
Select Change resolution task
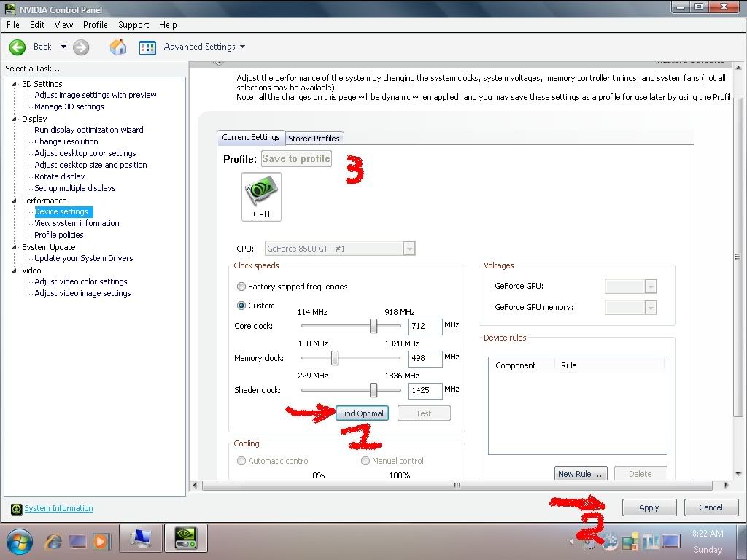[x=66, y=141]
